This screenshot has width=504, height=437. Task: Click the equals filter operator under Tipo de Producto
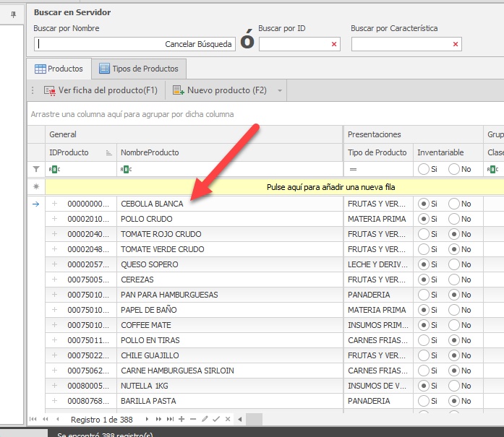point(353,169)
